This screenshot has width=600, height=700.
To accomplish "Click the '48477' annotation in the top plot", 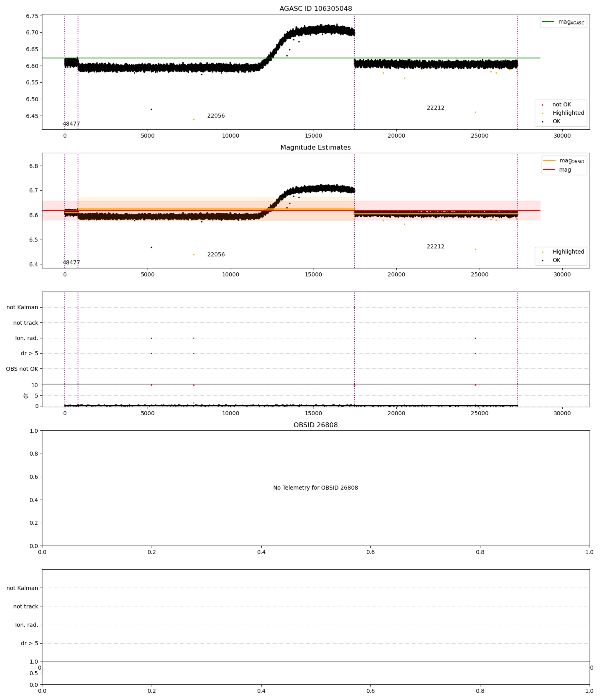I will tap(71, 124).
